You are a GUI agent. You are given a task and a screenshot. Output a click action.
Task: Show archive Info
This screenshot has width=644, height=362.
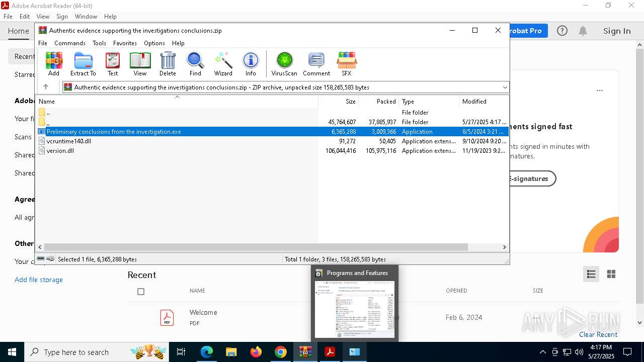pyautogui.click(x=251, y=64)
